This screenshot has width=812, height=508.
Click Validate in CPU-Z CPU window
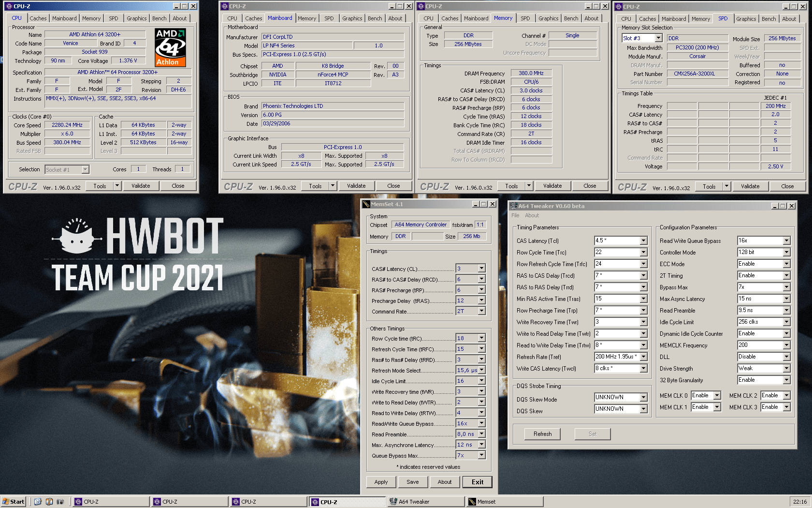point(141,186)
